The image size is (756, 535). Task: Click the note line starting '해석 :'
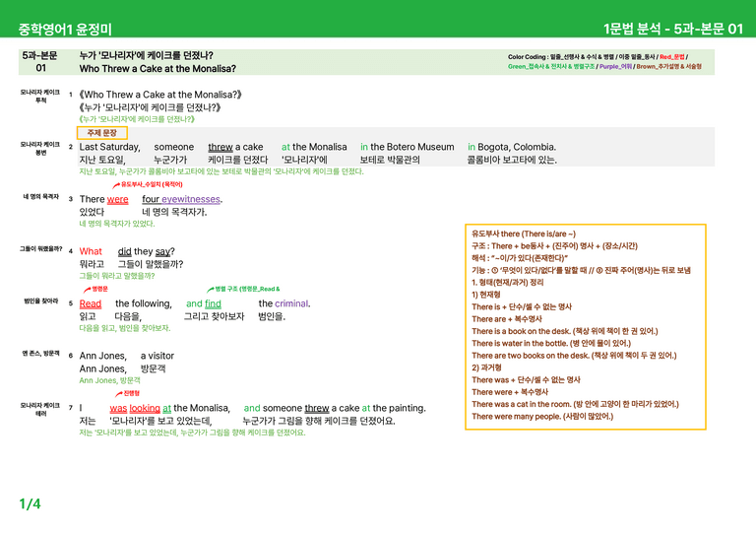[520, 258]
